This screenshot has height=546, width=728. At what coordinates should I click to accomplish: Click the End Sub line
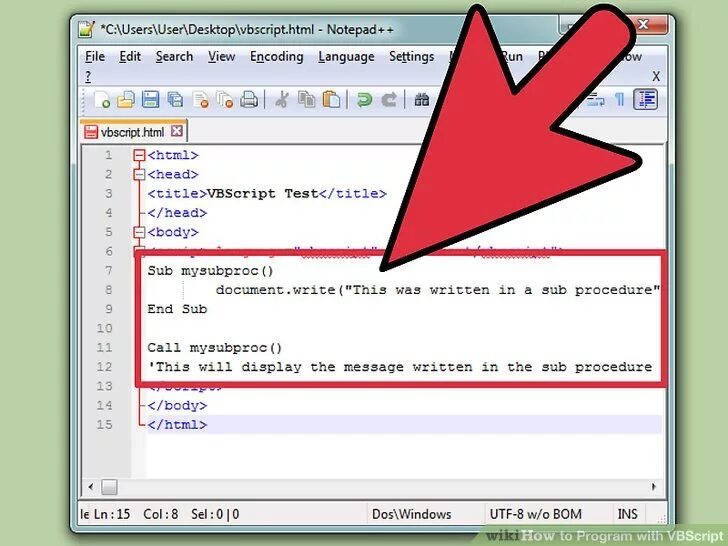coord(177,309)
